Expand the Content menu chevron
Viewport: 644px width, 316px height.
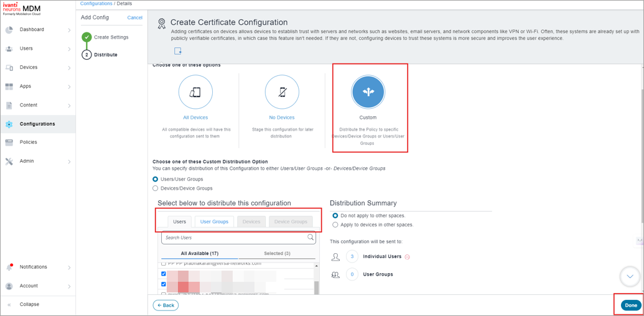(69, 106)
